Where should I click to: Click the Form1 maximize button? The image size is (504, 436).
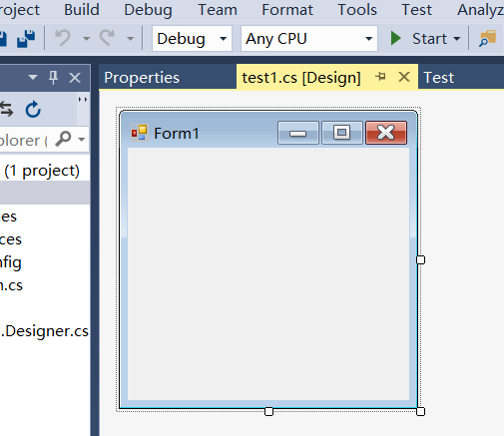(x=342, y=133)
